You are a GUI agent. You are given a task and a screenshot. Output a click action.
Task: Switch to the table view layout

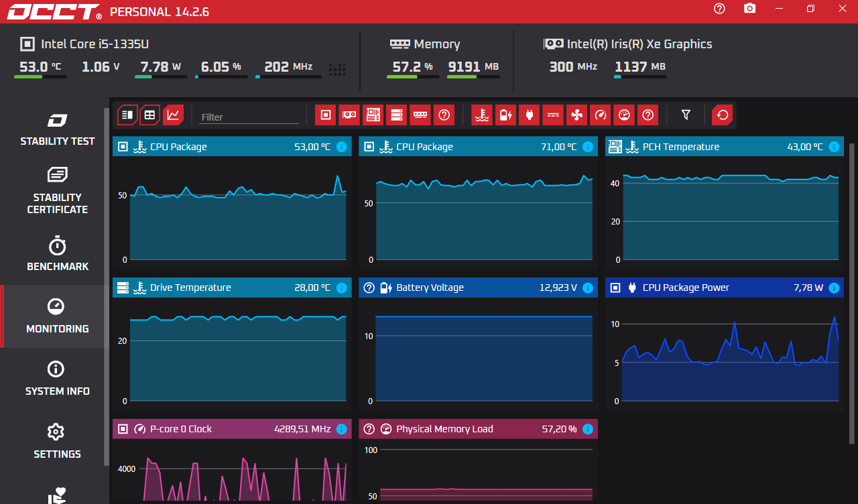point(150,115)
